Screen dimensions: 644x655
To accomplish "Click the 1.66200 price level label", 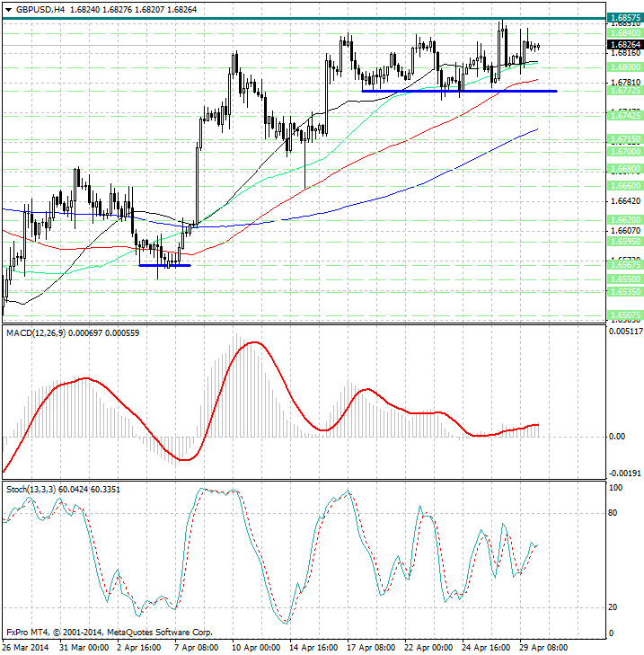I will 623,219.
